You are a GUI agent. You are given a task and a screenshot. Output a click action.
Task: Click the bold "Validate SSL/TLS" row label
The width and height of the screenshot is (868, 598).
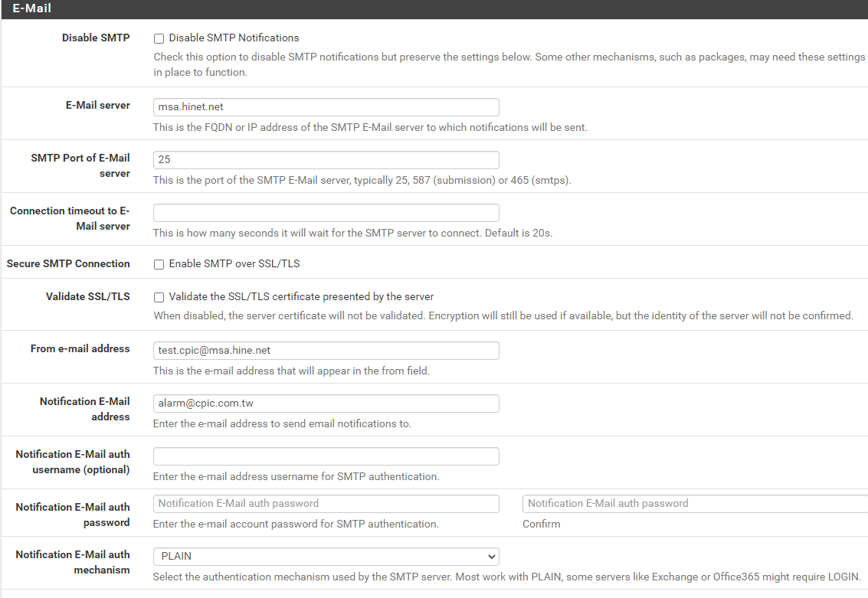pyautogui.click(x=87, y=296)
